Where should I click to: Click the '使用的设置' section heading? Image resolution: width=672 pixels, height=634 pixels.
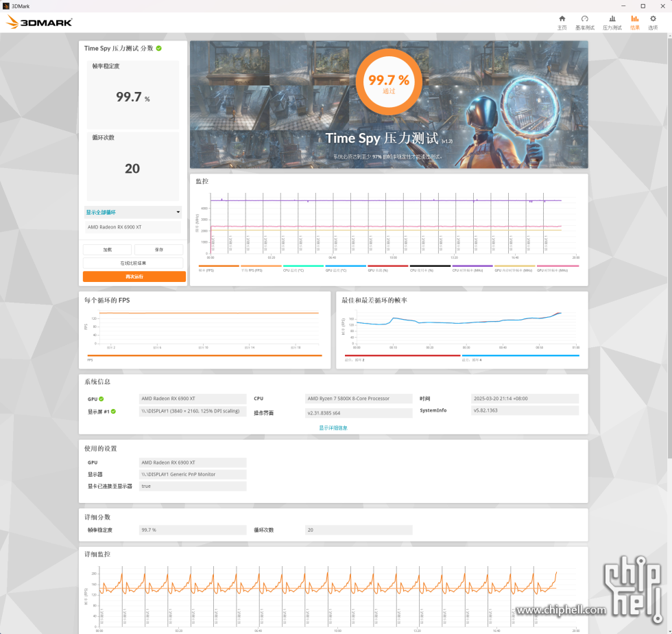[x=100, y=449]
